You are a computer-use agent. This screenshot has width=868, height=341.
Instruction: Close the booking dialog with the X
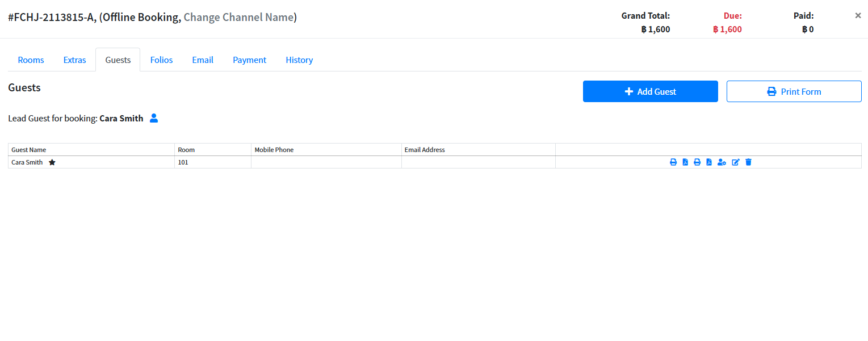point(858,16)
